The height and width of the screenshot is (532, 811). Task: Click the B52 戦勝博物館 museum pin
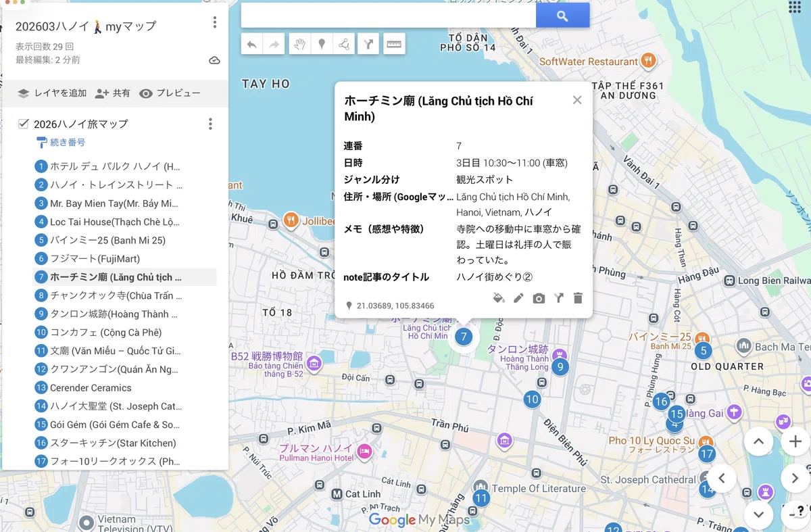pyautogui.click(x=313, y=364)
